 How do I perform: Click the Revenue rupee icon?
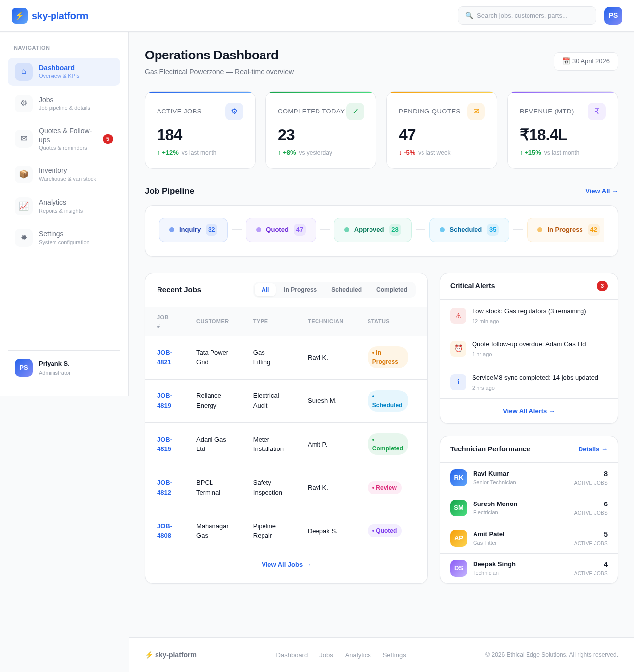[x=597, y=112]
